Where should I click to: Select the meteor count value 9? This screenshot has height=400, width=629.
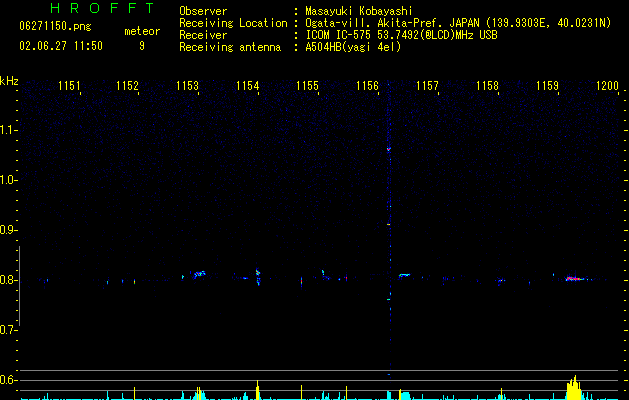click(142, 46)
